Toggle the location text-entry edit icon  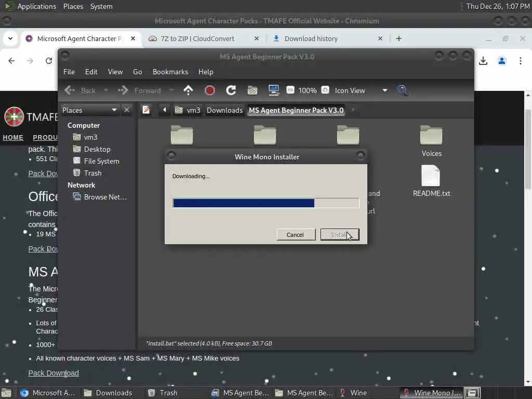(146, 110)
